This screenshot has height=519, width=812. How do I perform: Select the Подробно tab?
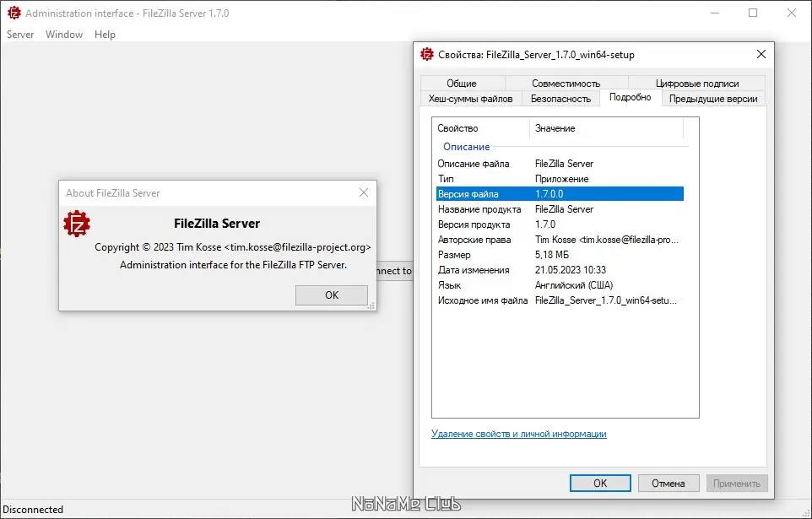coord(631,97)
